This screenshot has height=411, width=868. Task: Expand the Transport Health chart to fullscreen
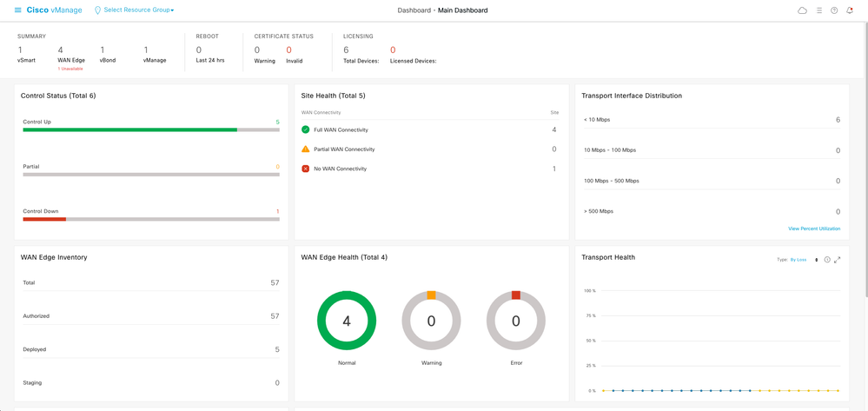837,259
